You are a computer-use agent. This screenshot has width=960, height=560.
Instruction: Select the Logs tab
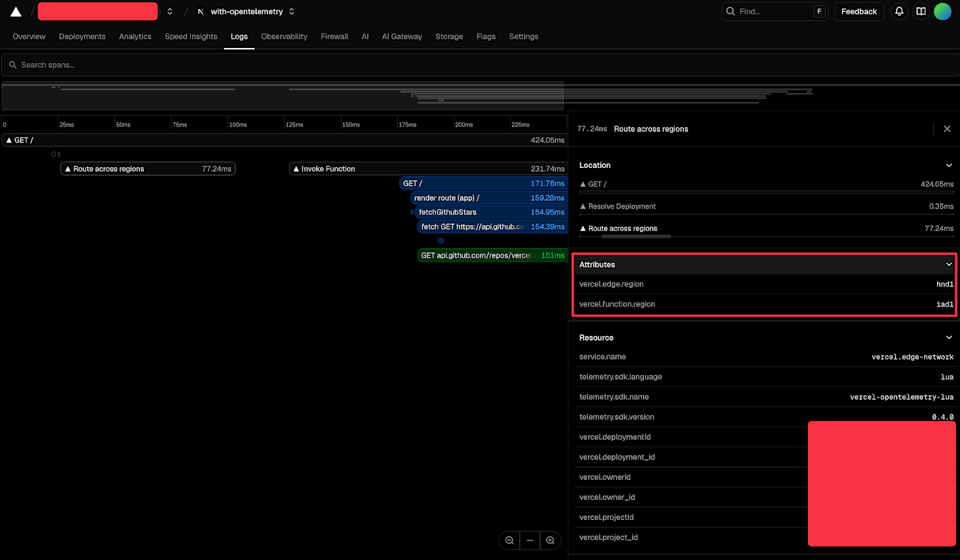click(x=239, y=37)
